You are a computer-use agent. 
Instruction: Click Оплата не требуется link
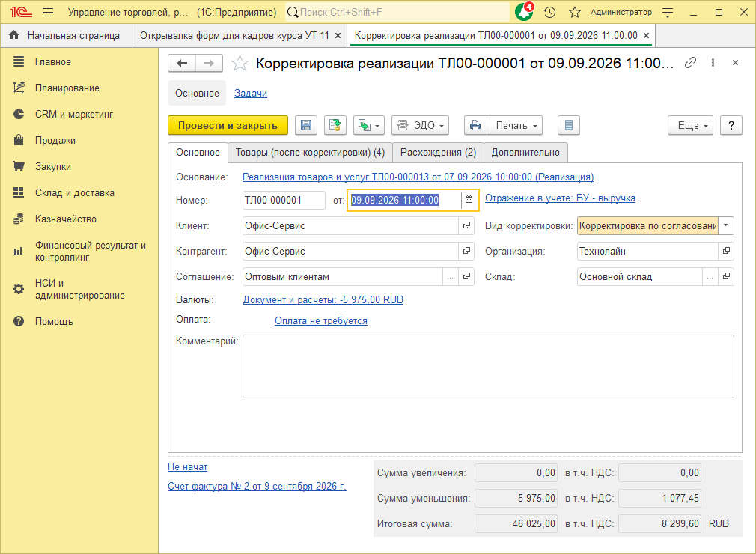(320, 320)
